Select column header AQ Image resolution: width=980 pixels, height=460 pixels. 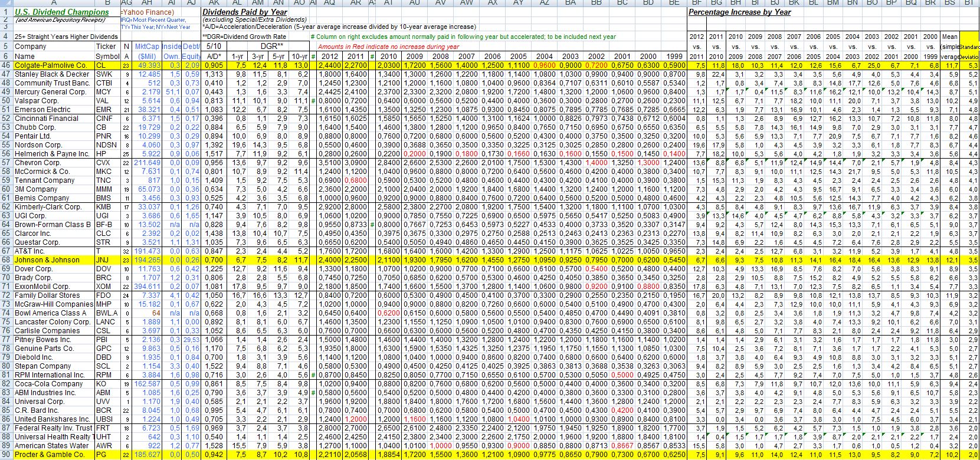tap(329, 3)
